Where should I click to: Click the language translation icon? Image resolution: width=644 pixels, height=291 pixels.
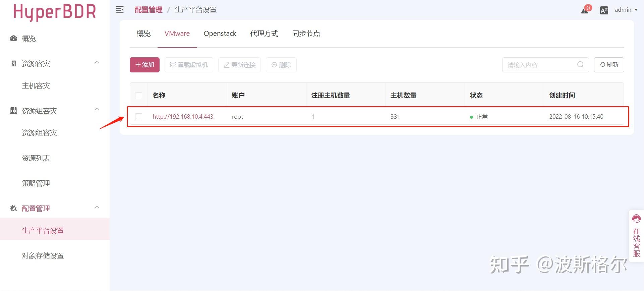tap(604, 10)
